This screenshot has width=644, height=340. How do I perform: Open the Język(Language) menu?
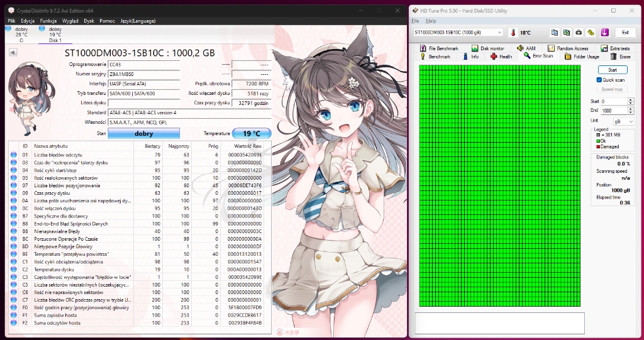coord(138,21)
